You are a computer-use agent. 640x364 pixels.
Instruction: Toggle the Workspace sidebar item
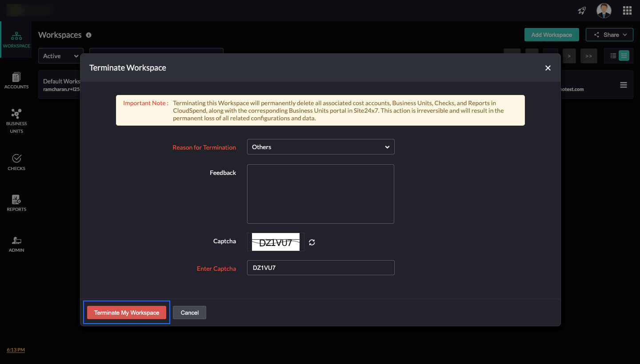[16, 39]
